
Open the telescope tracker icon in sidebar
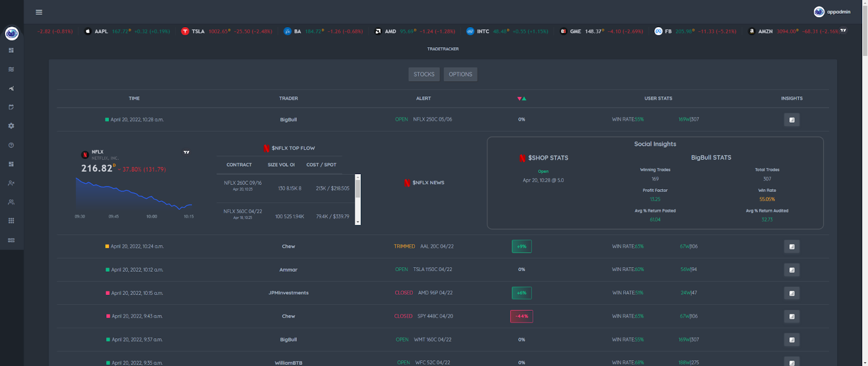pos(11,88)
